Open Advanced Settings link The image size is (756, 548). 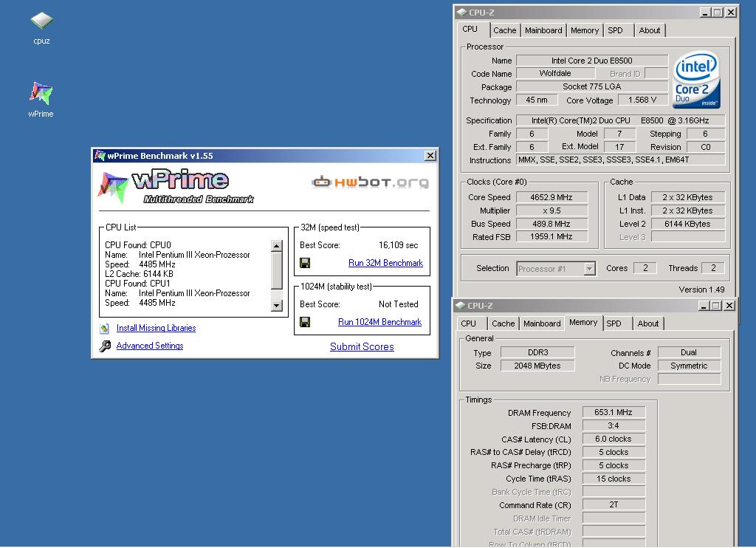[150, 346]
